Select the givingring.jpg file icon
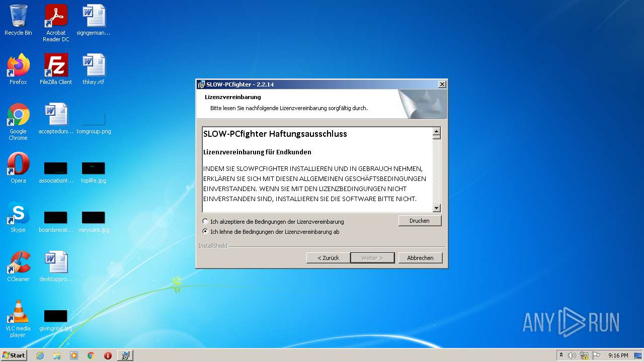The width and height of the screenshot is (644, 362). 56,320
